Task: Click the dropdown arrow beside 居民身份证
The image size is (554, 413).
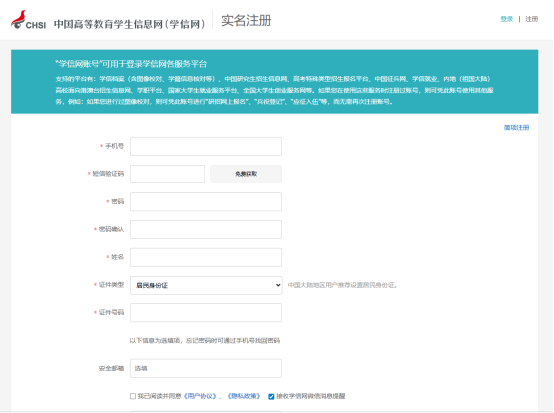Action: (x=278, y=285)
